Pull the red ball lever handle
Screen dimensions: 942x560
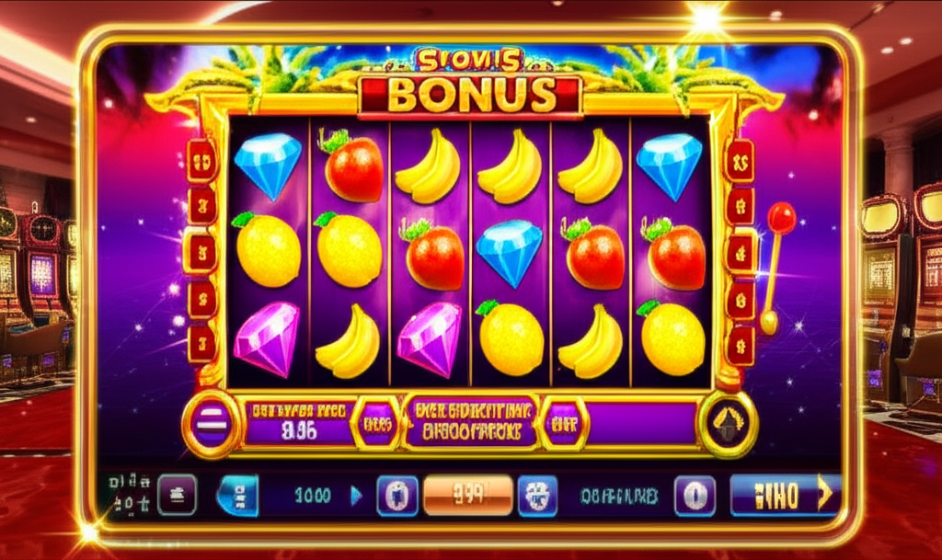[x=781, y=217]
